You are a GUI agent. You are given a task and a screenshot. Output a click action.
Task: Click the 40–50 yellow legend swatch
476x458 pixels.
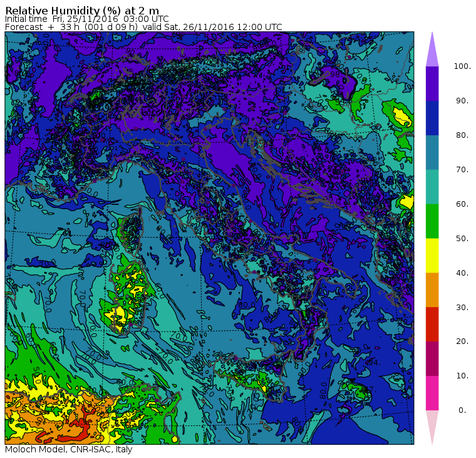point(432,256)
